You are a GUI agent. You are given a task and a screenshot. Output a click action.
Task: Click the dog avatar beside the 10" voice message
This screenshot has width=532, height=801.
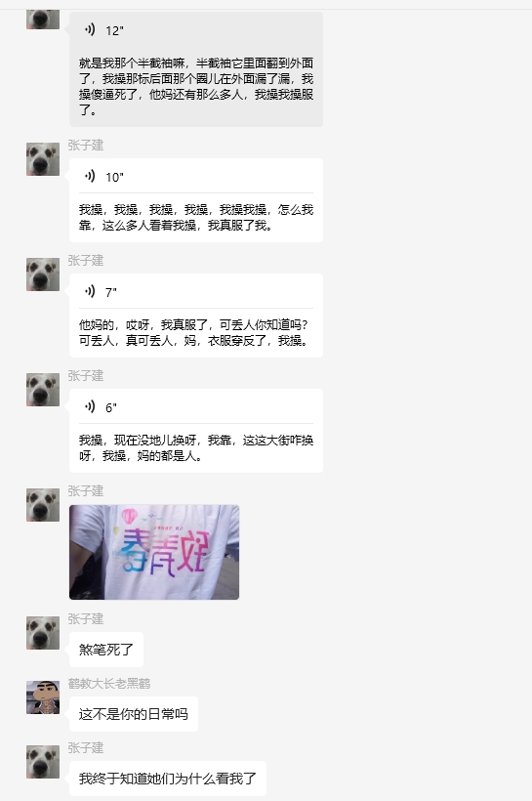click(43, 159)
